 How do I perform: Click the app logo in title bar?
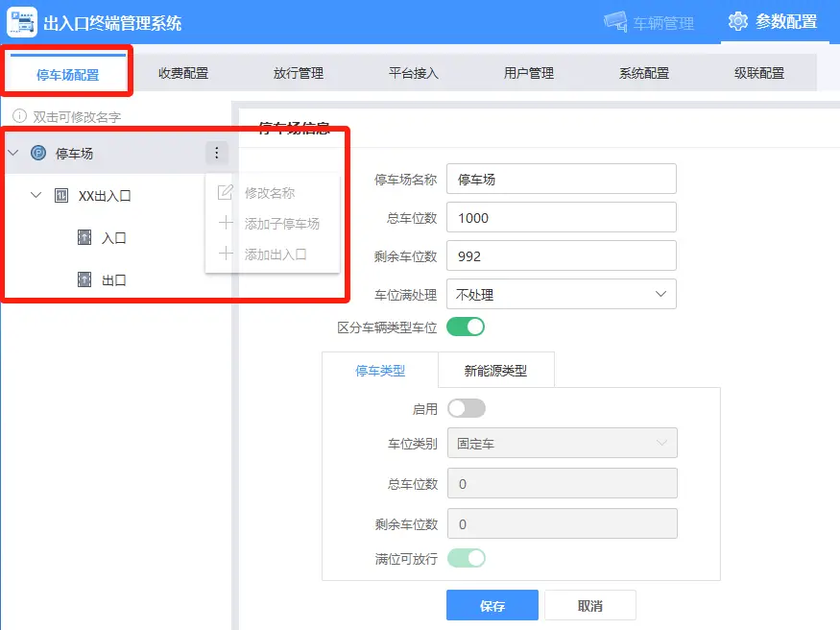click(22, 22)
